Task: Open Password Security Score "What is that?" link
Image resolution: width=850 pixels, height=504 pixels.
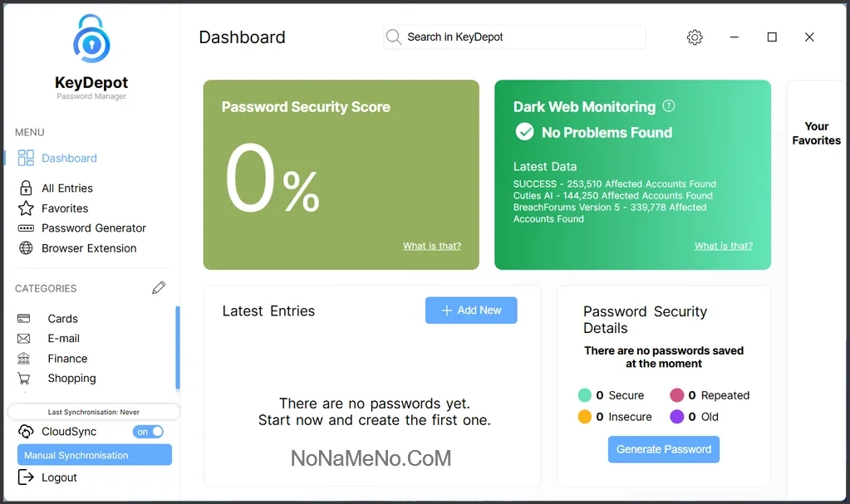Action: 431,246
